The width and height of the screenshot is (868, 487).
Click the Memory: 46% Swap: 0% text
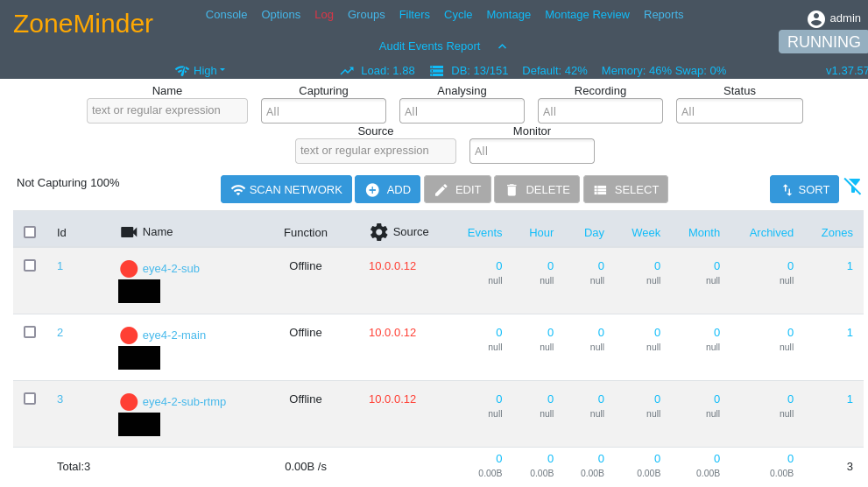tap(664, 71)
